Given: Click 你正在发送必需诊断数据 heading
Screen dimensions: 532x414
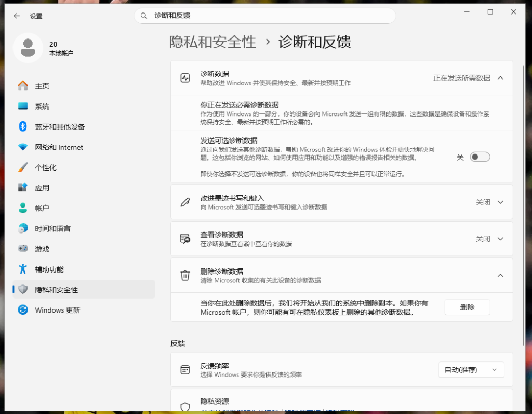Looking at the screenshot, I should pyautogui.click(x=239, y=105).
